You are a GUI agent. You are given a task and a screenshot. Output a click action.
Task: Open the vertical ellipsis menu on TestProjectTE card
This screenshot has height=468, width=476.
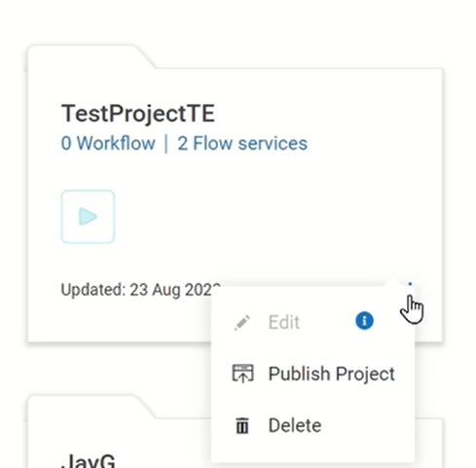(x=410, y=285)
